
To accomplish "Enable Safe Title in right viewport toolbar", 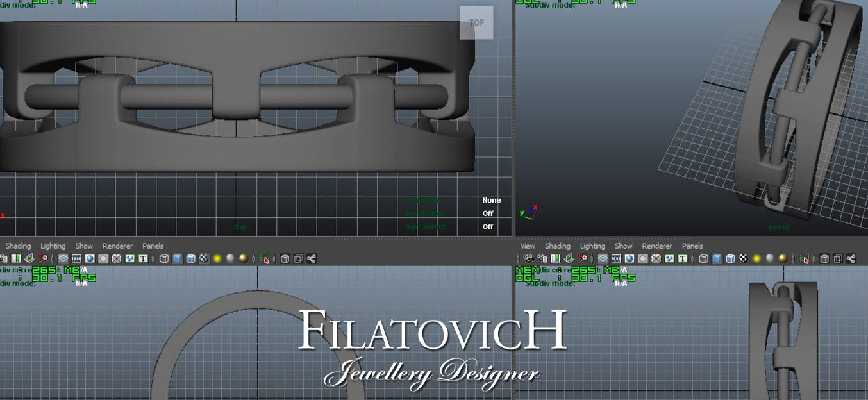I will point(683,258).
